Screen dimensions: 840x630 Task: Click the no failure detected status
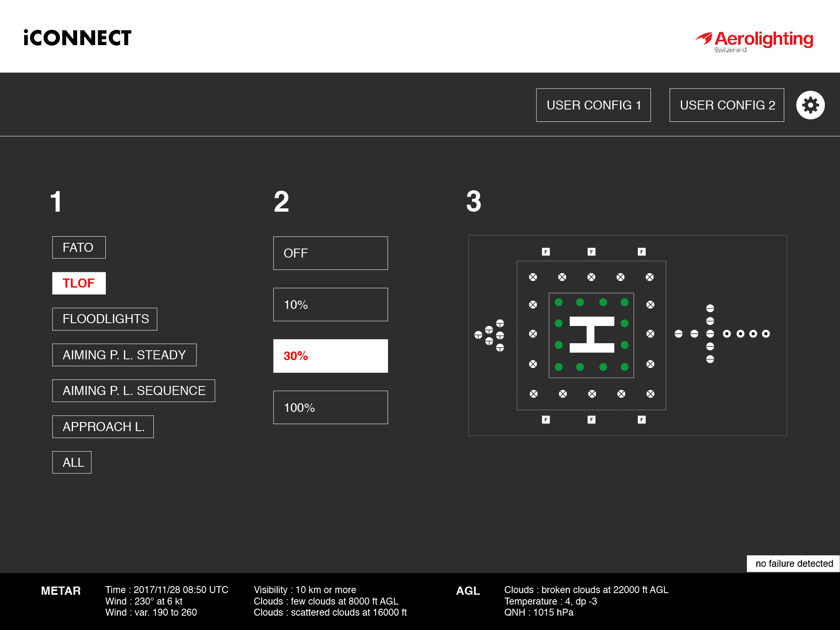click(x=793, y=564)
